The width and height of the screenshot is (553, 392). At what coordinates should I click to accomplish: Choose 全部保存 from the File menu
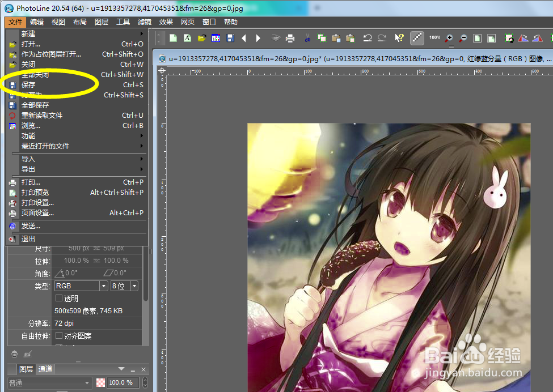click(x=77, y=105)
